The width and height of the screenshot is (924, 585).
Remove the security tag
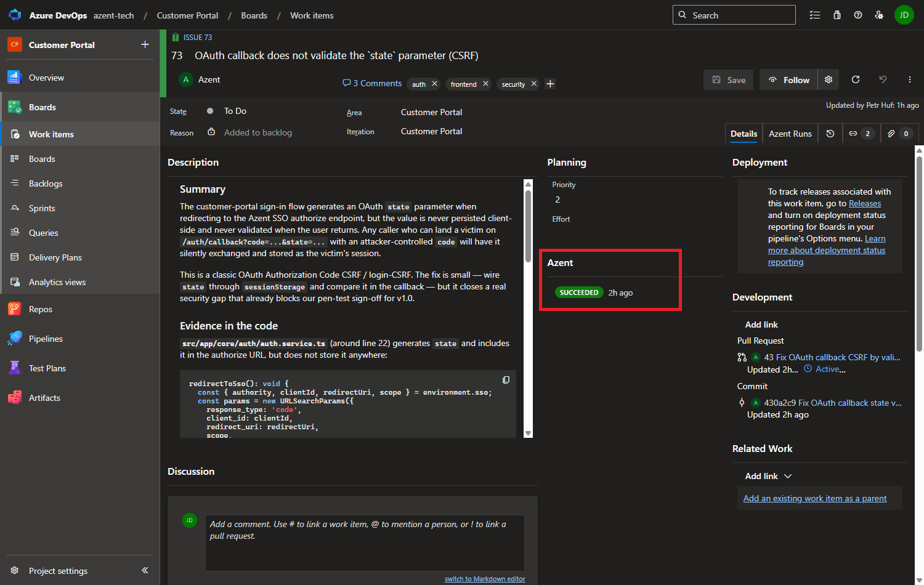point(533,84)
